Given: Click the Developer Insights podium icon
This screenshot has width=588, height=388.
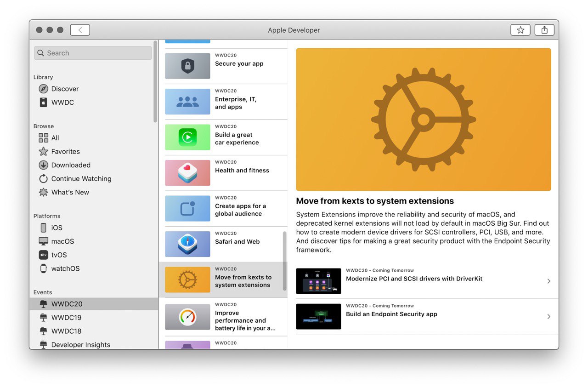Looking at the screenshot, I should point(43,344).
